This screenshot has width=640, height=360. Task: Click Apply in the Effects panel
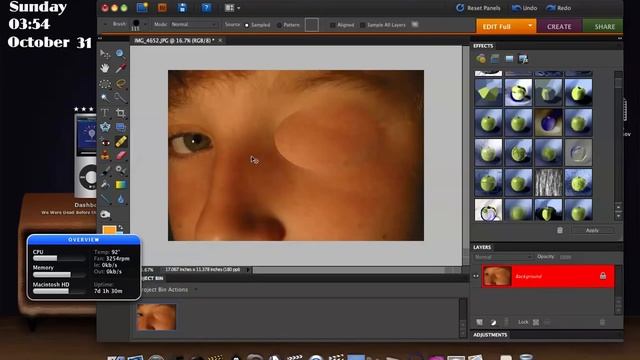(592, 231)
